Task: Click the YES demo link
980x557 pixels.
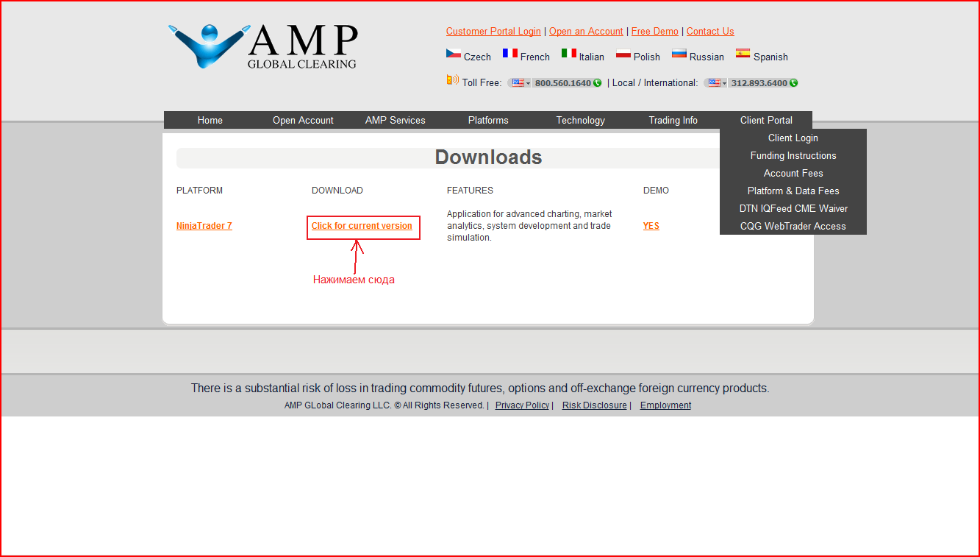Action: coord(651,226)
